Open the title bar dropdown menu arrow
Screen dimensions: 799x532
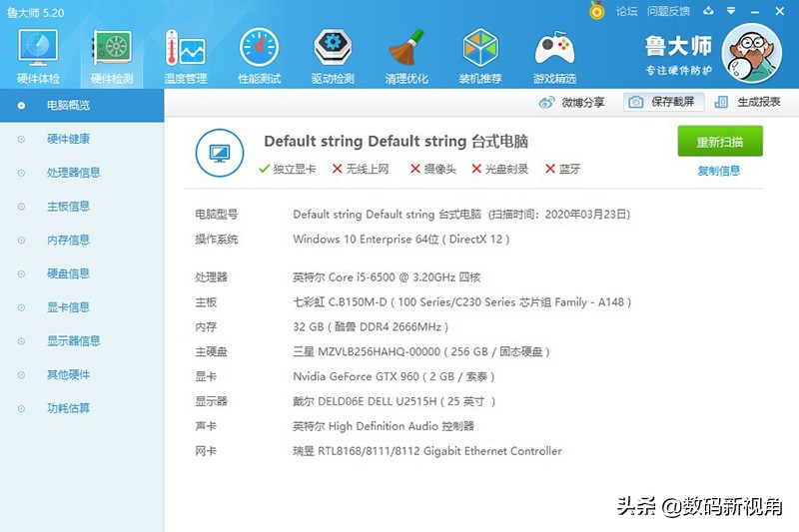pyautogui.click(x=731, y=11)
